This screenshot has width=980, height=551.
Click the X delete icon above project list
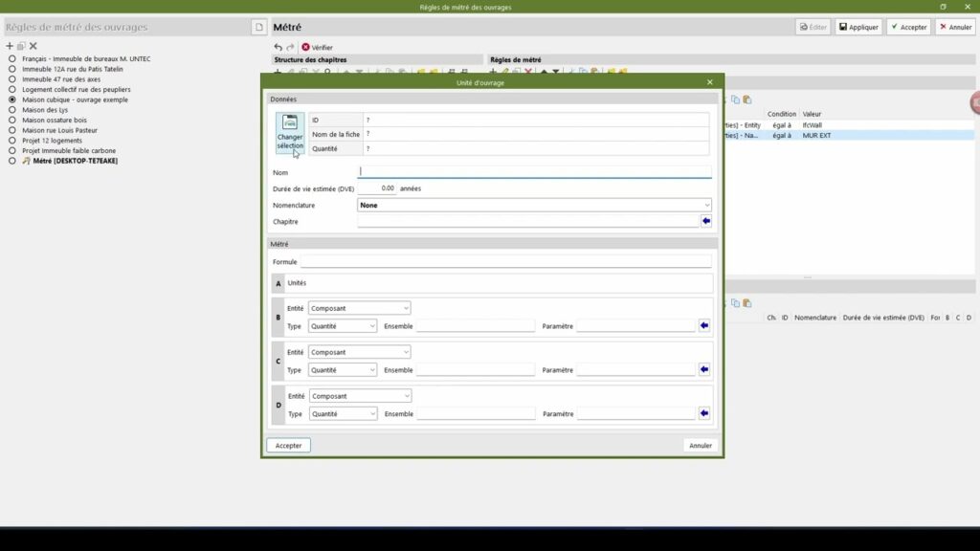click(33, 46)
